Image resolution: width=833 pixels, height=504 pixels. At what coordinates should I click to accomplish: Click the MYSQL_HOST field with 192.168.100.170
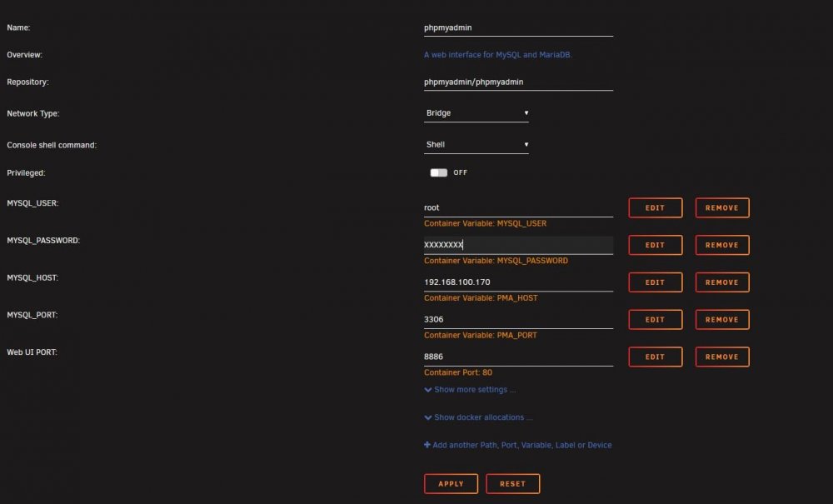(x=518, y=282)
